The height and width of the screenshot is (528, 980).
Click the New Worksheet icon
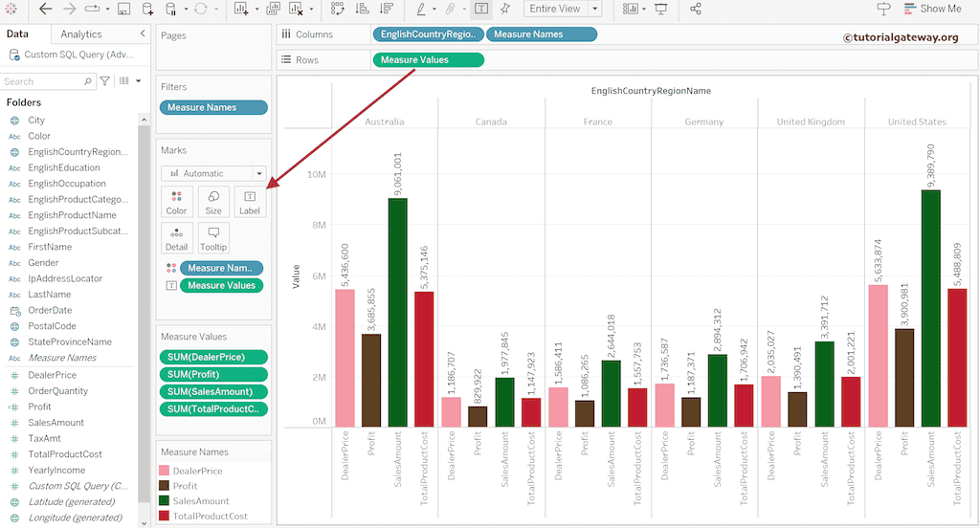click(241, 9)
